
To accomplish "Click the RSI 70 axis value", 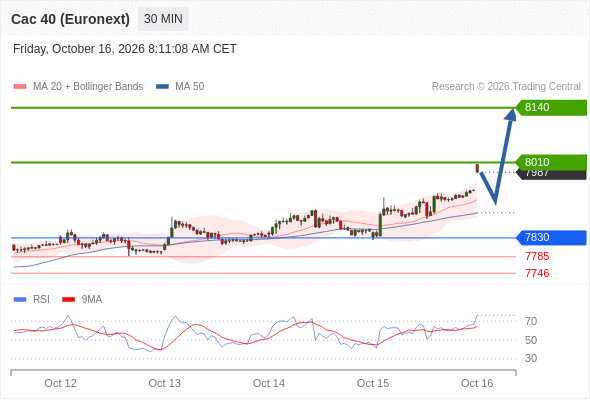I will [x=531, y=321].
